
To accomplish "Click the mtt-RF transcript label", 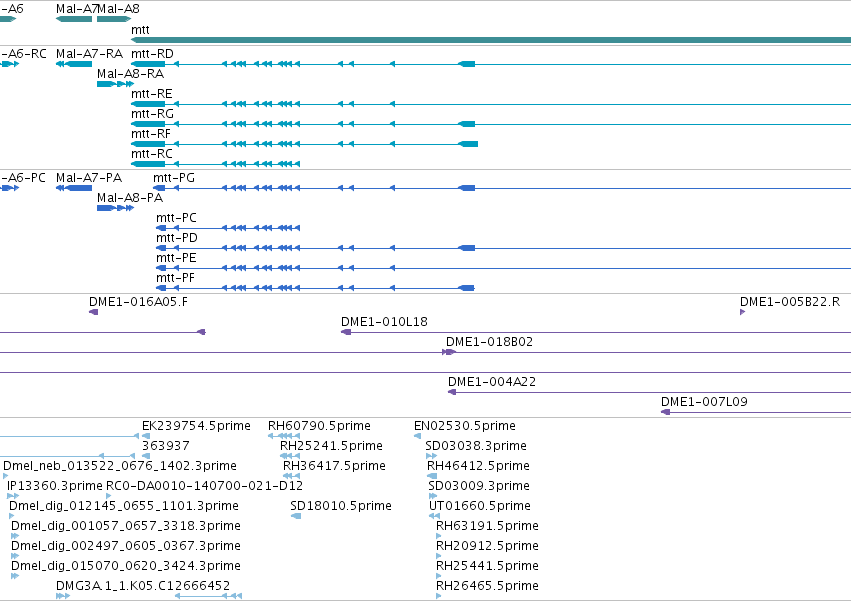I will pos(151,134).
